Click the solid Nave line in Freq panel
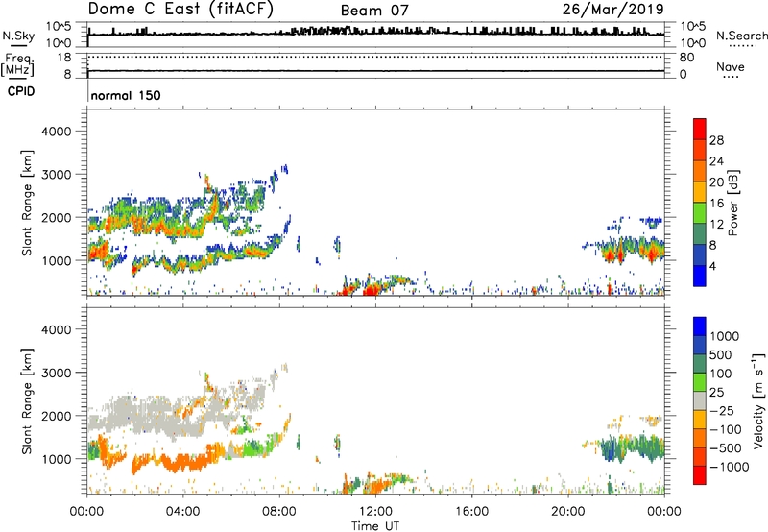This screenshot has width=768, height=532. pos(375,71)
